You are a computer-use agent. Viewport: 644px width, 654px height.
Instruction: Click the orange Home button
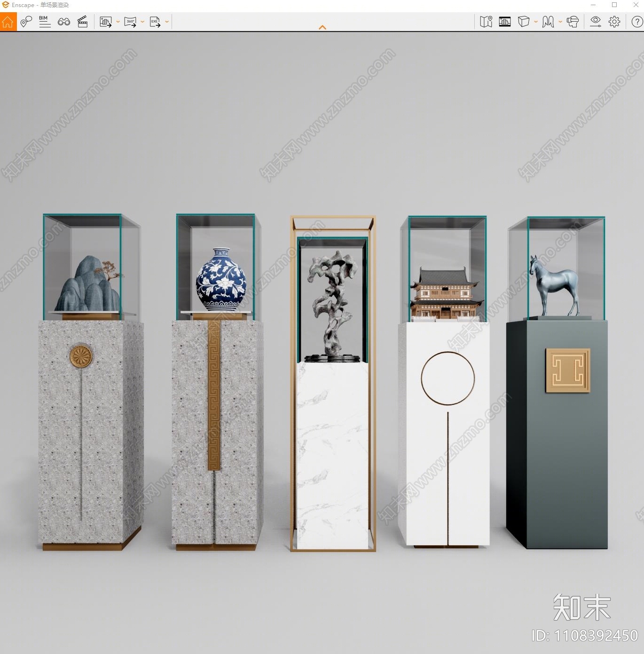[8, 22]
